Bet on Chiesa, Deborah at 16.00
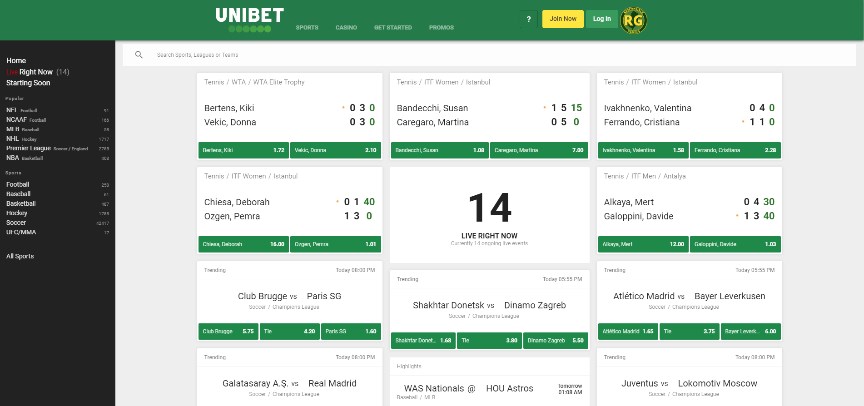Screen dimensions: 864x406 tap(243, 244)
